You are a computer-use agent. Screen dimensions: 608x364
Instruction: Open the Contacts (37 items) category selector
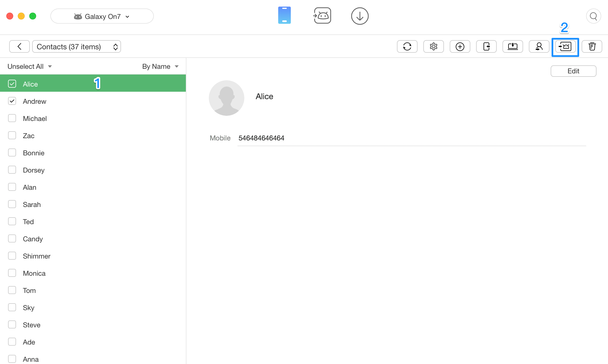tap(77, 46)
